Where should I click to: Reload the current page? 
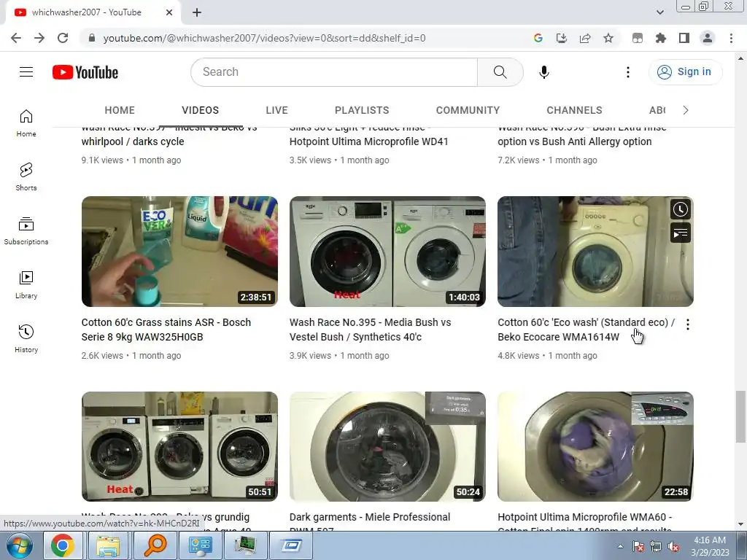(63, 38)
